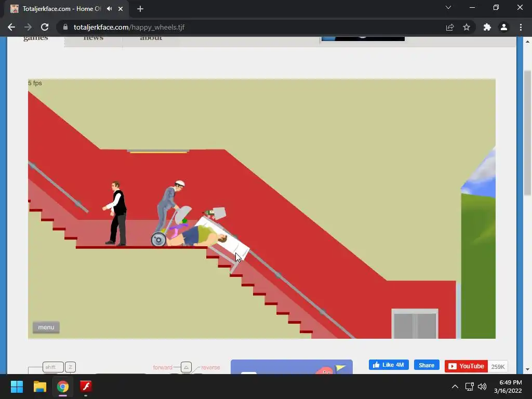The height and width of the screenshot is (399, 532).
Task: Show hidden system tray icons chevron
Action: click(x=455, y=387)
